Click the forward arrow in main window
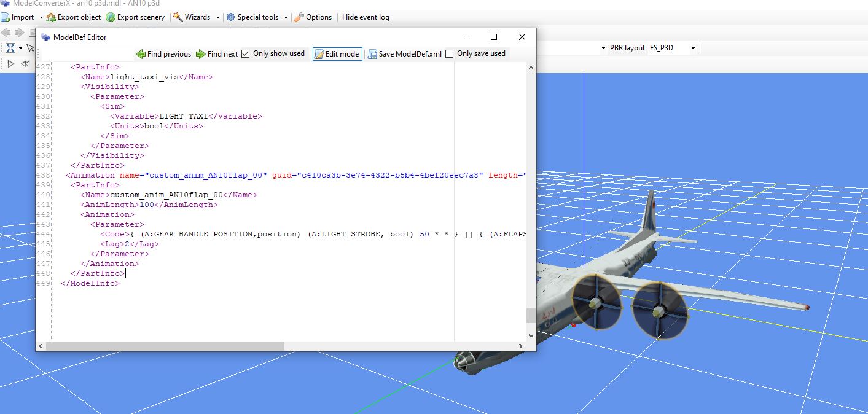Viewport: 868px width, 414px height. (20, 33)
